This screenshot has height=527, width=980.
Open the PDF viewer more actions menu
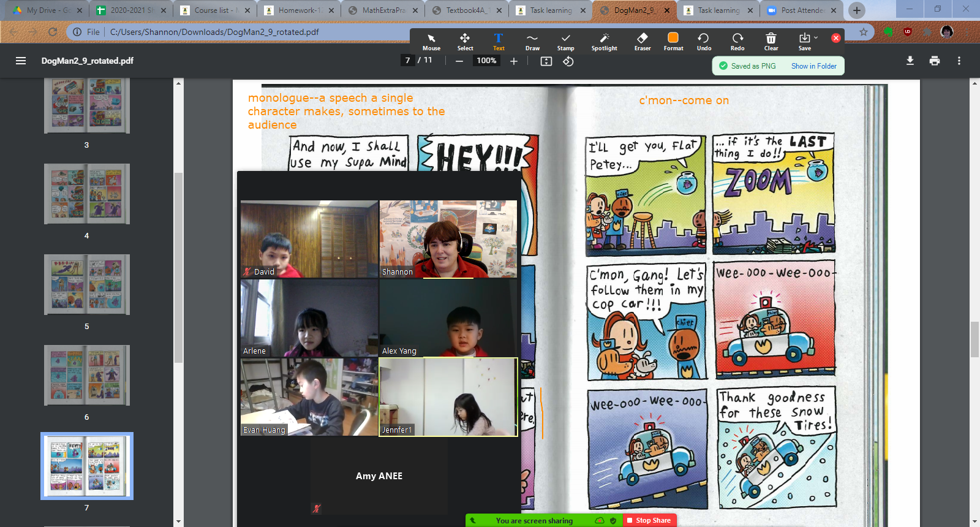[x=959, y=61]
